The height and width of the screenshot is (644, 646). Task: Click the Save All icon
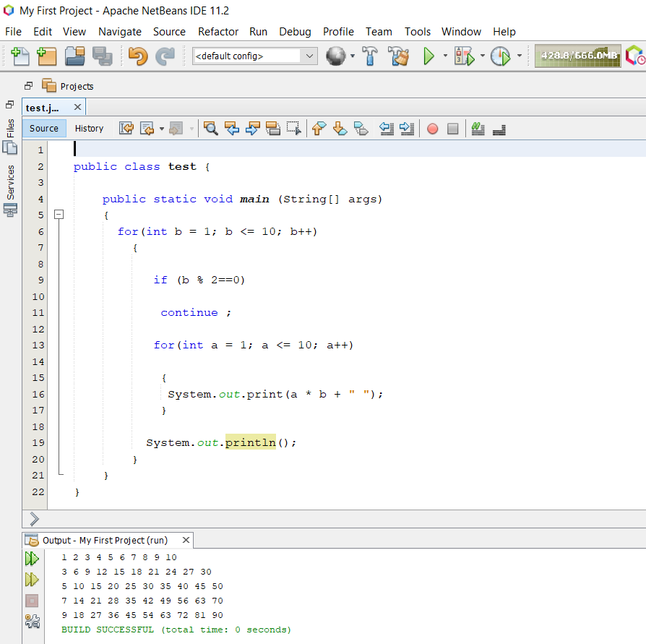point(102,56)
